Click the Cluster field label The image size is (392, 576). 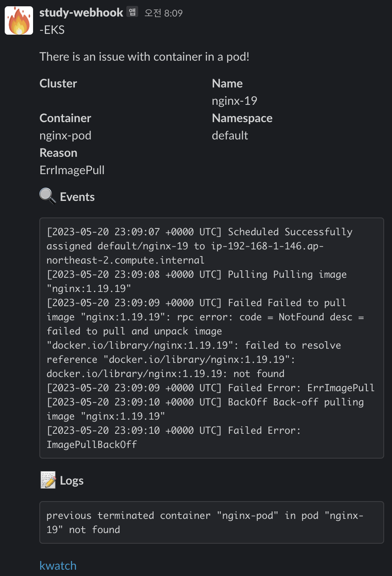[x=58, y=84]
